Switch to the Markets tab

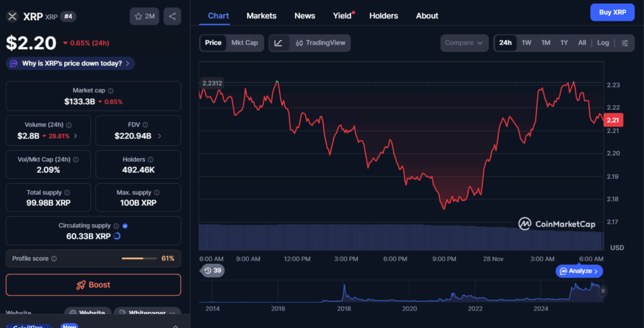(261, 16)
